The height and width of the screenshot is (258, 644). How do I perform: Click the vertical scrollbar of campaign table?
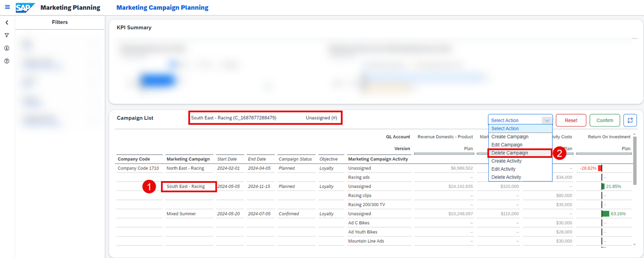coord(635,160)
